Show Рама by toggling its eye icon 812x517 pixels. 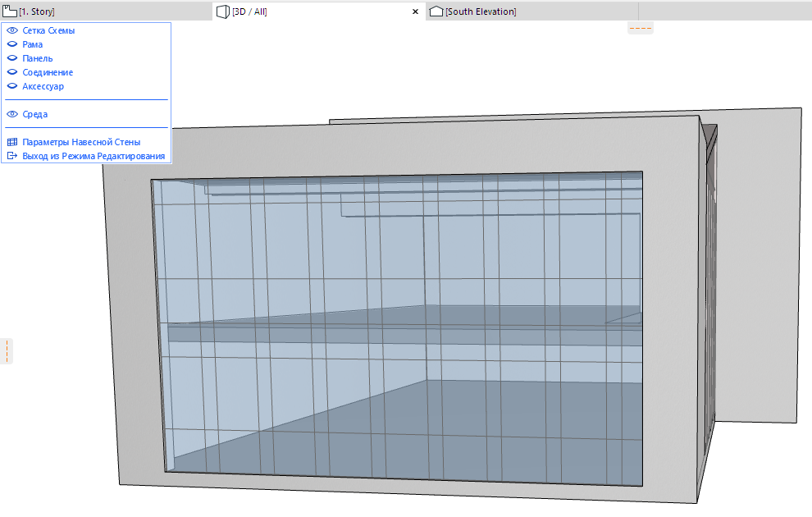tap(11, 43)
